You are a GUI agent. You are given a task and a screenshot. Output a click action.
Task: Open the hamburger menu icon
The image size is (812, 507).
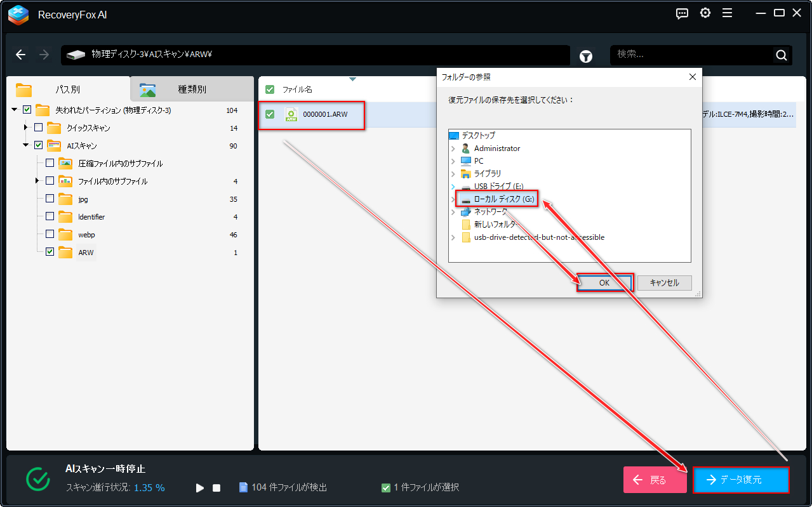pyautogui.click(x=728, y=13)
